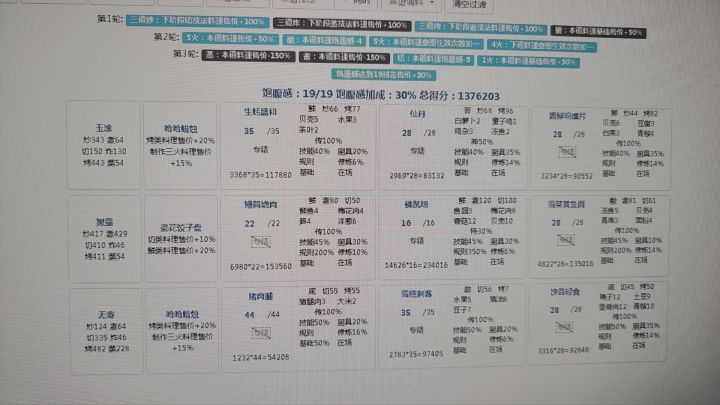Click the total 14626*16=234016
This screenshot has width=720, height=405.
click(416, 265)
